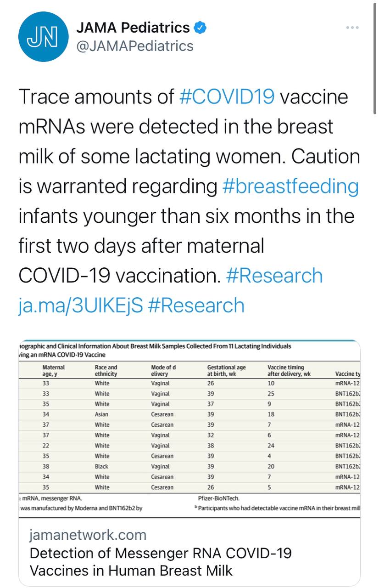Click the Maternal age column header
Image resolution: width=379 pixels, height=588 pixels.
tap(54, 370)
